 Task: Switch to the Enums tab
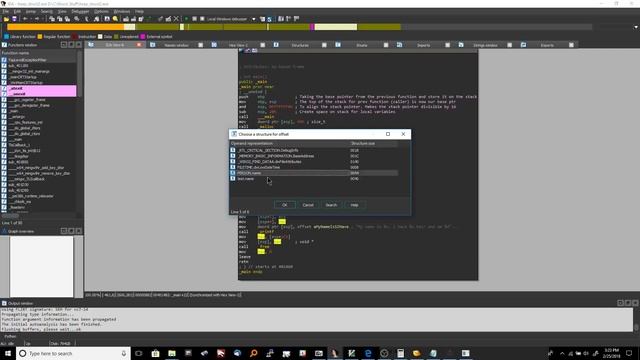(x=362, y=45)
